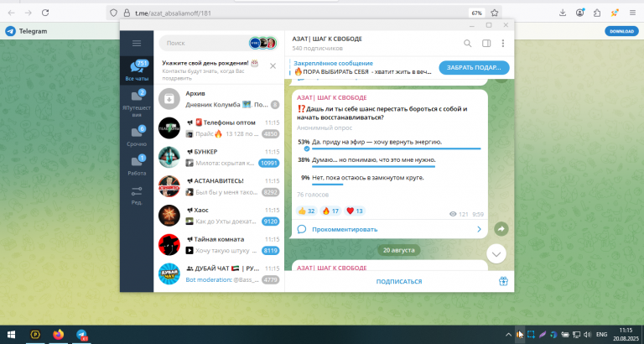Open Firefox extensions puzzle icon

[x=597, y=13]
